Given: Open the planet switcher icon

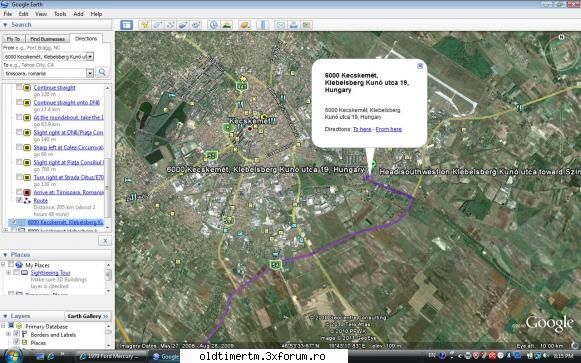Looking at the screenshot, I should 245,25.
